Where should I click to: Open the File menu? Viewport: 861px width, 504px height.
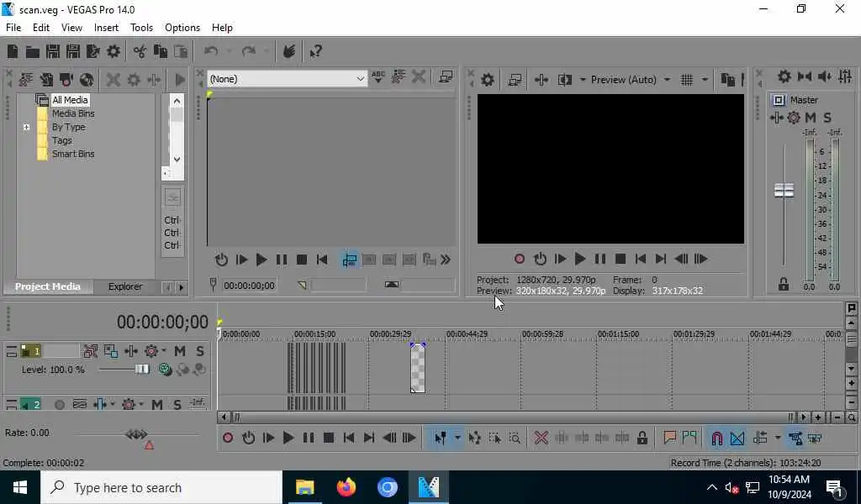tap(13, 28)
